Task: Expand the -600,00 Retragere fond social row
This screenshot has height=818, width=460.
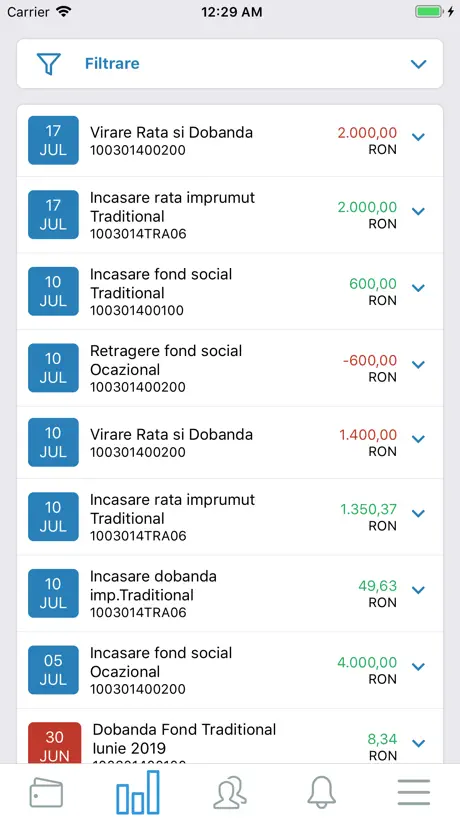Action: pyautogui.click(x=418, y=365)
